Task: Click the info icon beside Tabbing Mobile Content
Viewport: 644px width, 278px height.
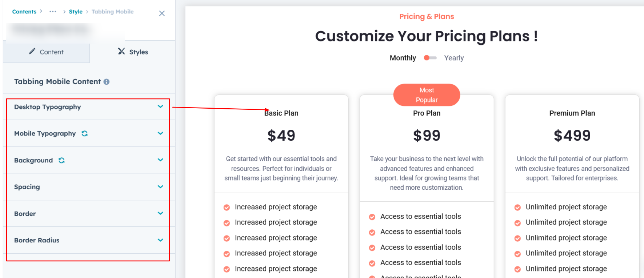Action: click(x=107, y=82)
